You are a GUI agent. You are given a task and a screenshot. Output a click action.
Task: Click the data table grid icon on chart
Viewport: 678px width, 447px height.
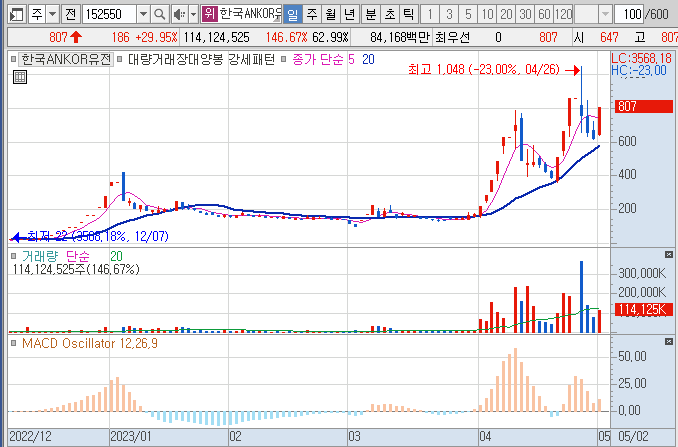click(20, 77)
